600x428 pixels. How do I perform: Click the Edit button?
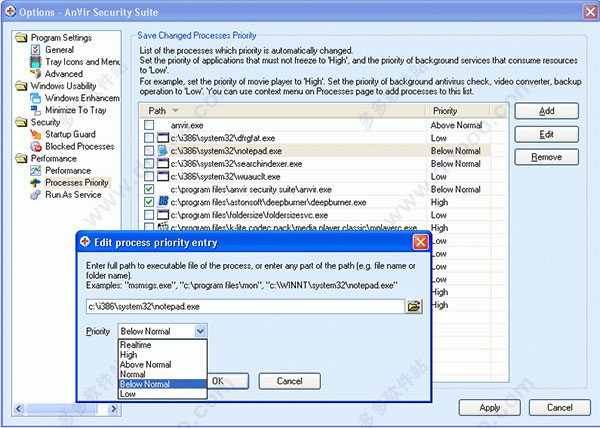[546, 134]
